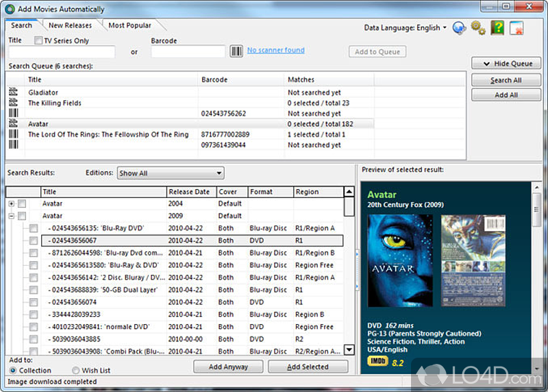The height and width of the screenshot is (392, 548).
Task: Click the title-search icon in the Avatar queue row
Action: [13, 123]
